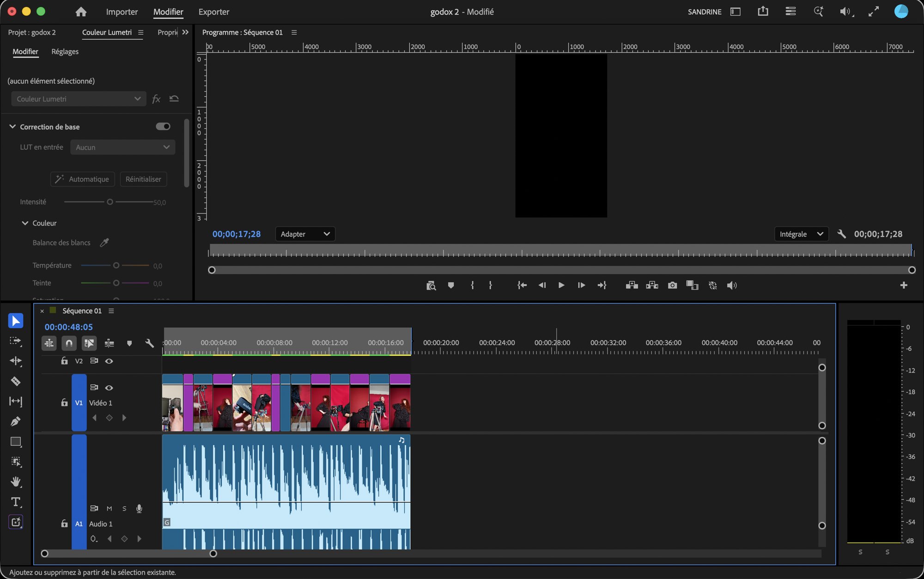924x579 pixels.
Task: Switch to the Importer workspace tab
Action: (122, 12)
